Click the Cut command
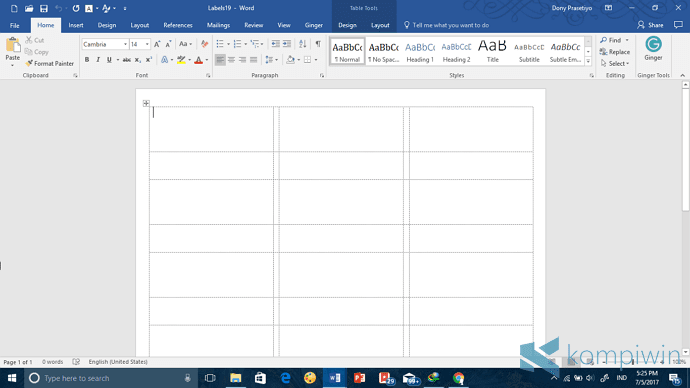The image size is (690, 388). click(x=35, y=40)
